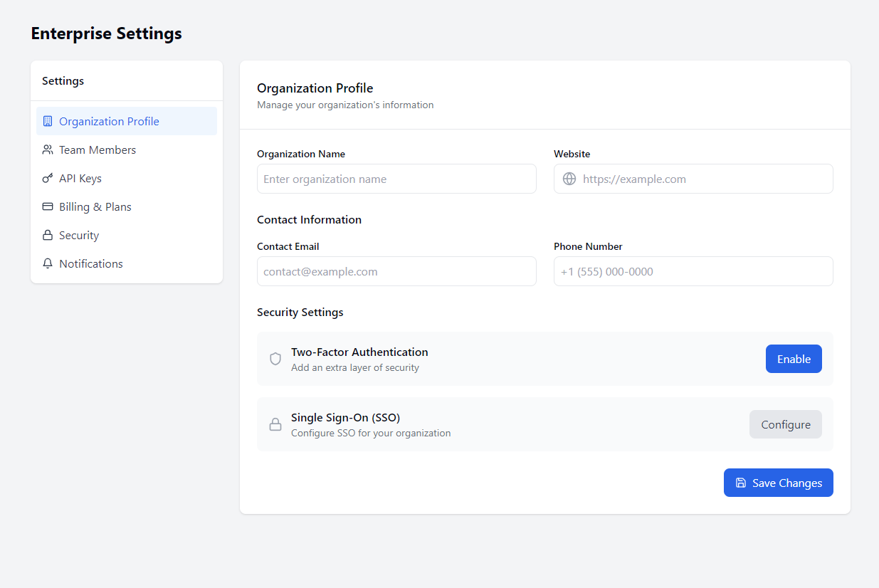Click the bell icon for Notifications
879x588 pixels.
click(48, 263)
